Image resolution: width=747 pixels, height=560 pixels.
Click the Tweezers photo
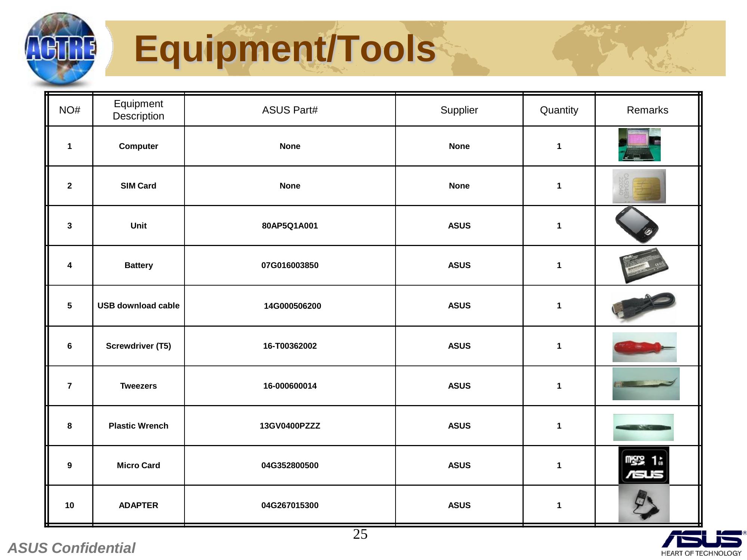pos(646,384)
